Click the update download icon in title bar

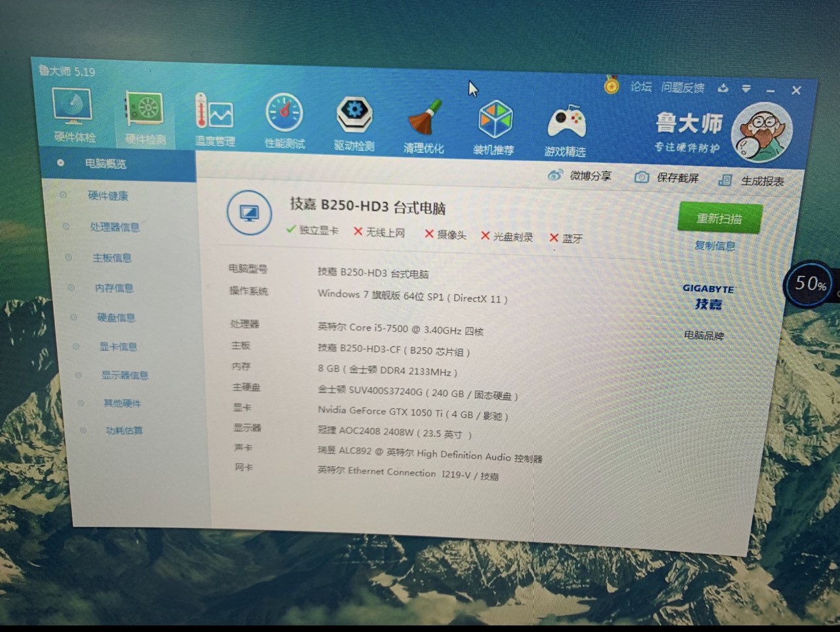click(x=723, y=88)
